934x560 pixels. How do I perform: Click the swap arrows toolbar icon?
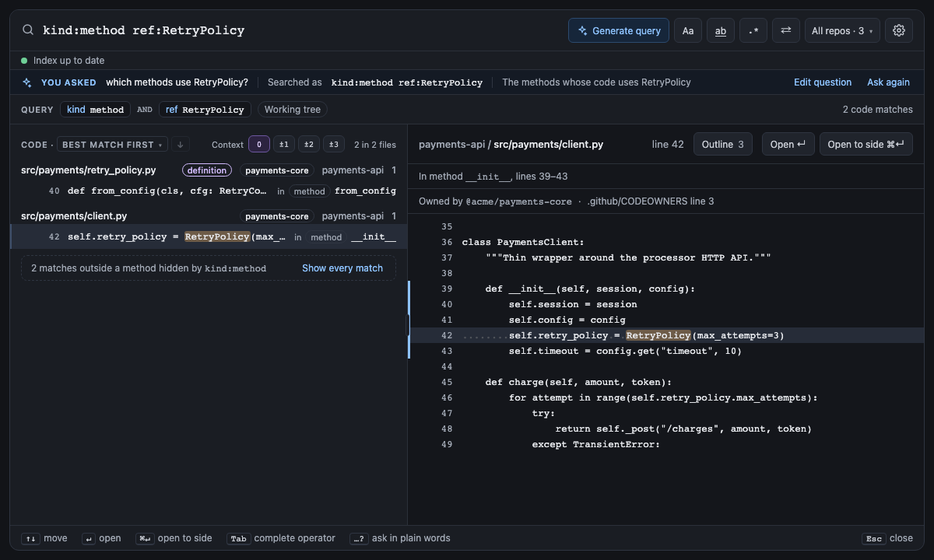tap(786, 30)
